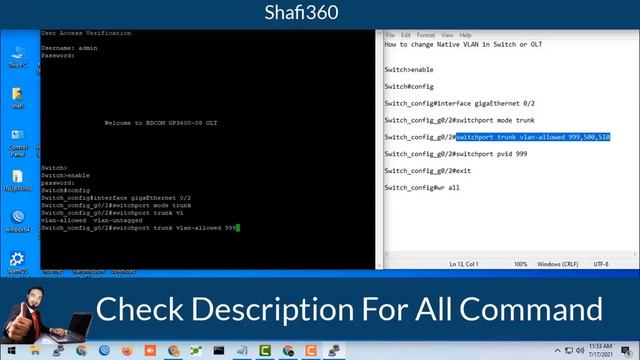Click 'Username: admin' line in terminal

coord(69,48)
